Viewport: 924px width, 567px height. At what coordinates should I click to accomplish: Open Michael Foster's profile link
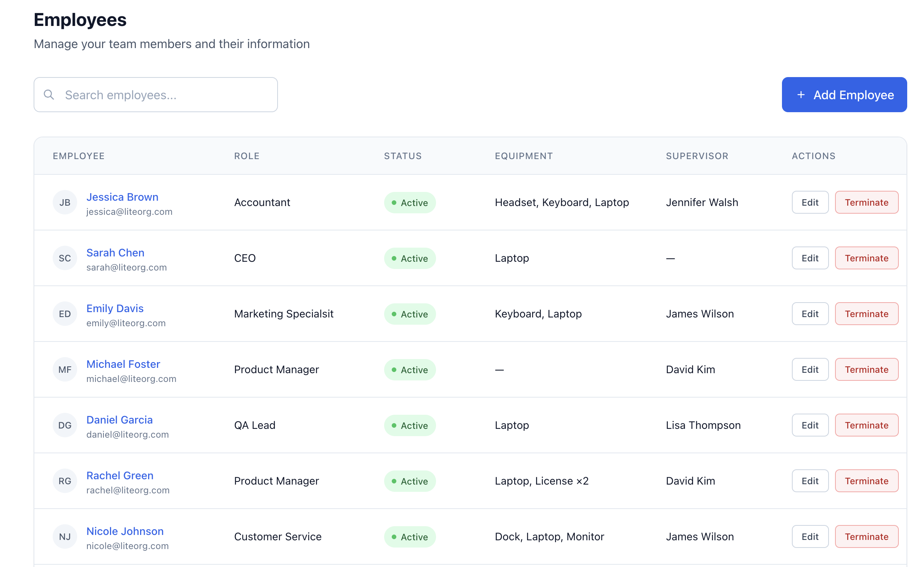123,364
